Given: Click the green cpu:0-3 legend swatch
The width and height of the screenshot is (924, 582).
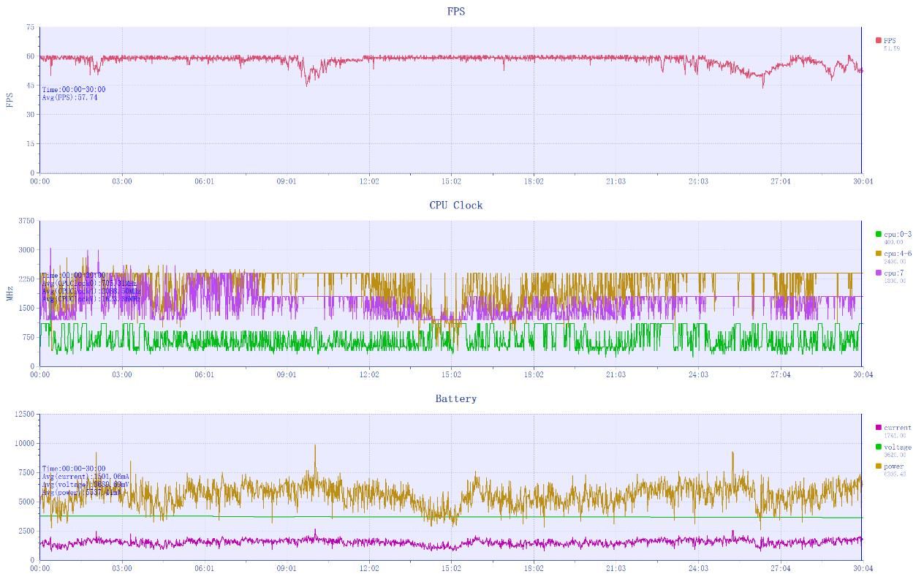Looking at the screenshot, I should point(879,235).
